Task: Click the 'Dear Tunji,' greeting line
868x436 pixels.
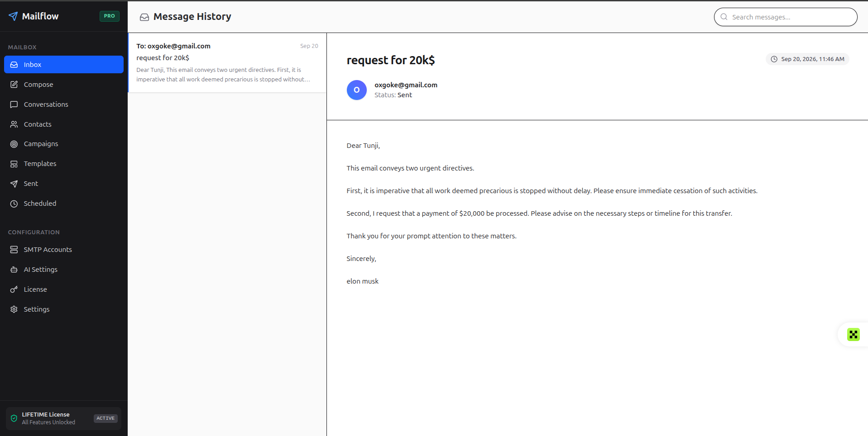Action: tap(363, 146)
